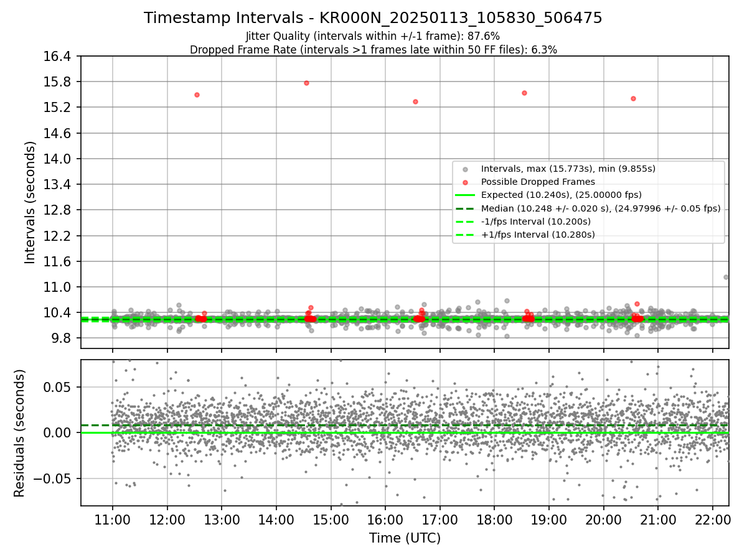Click the gray point near 11.2 seconds at far right
This screenshot has height=560, width=747.
click(726, 277)
